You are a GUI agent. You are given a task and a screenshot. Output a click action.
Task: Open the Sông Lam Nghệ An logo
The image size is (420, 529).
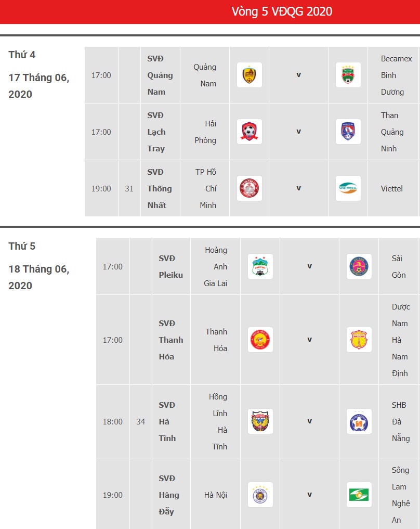click(x=359, y=495)
